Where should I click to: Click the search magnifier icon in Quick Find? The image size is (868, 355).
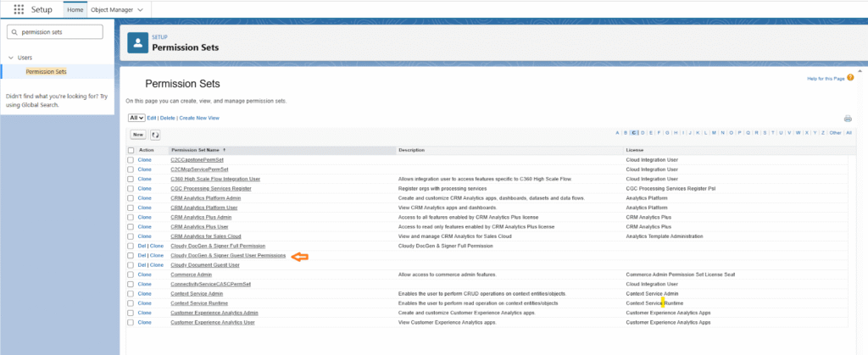pos(14,32)
